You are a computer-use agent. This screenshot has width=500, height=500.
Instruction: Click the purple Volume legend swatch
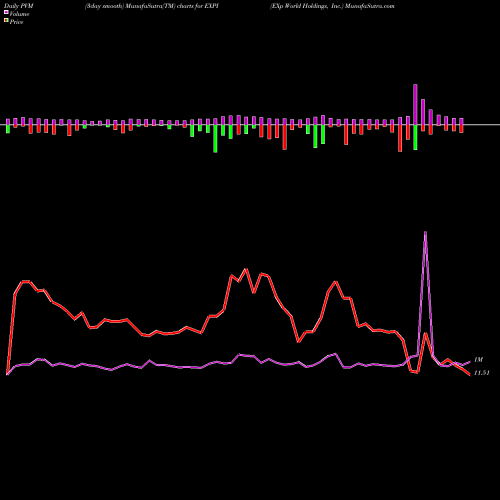(6, 13)
